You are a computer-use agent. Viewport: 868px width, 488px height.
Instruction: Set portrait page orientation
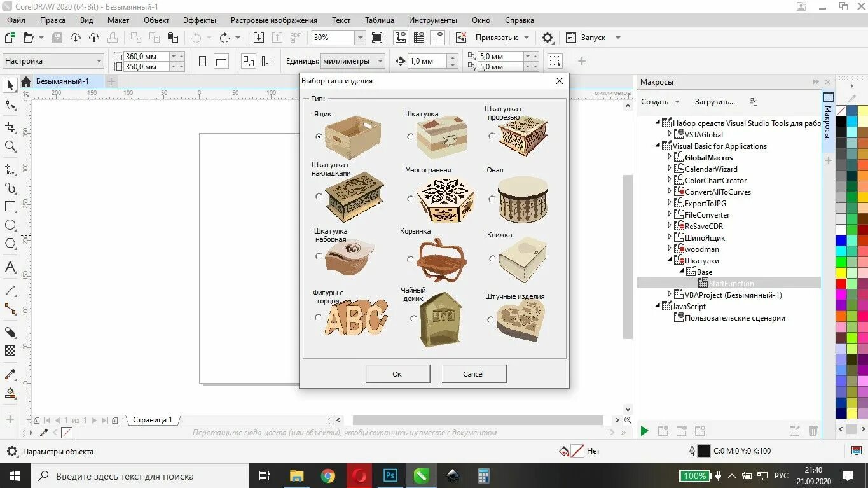202,61
